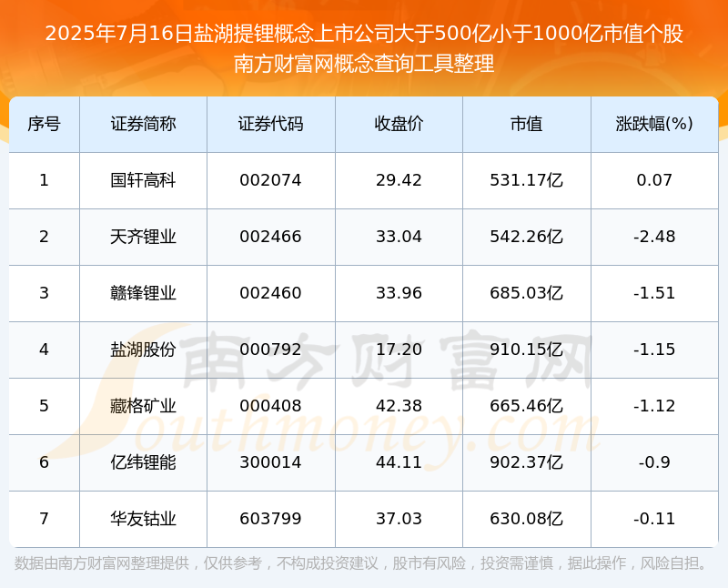728x588 pixels.
Task: Click closing price 42.38
Action: (399, 406)
